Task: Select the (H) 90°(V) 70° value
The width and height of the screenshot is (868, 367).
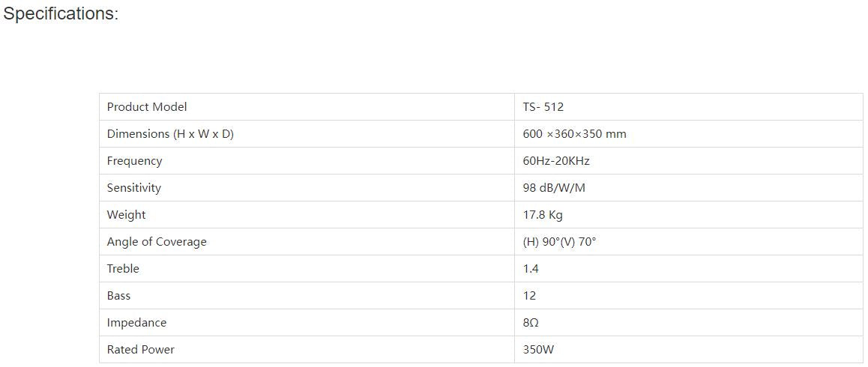Action: [x=559, y=242]
